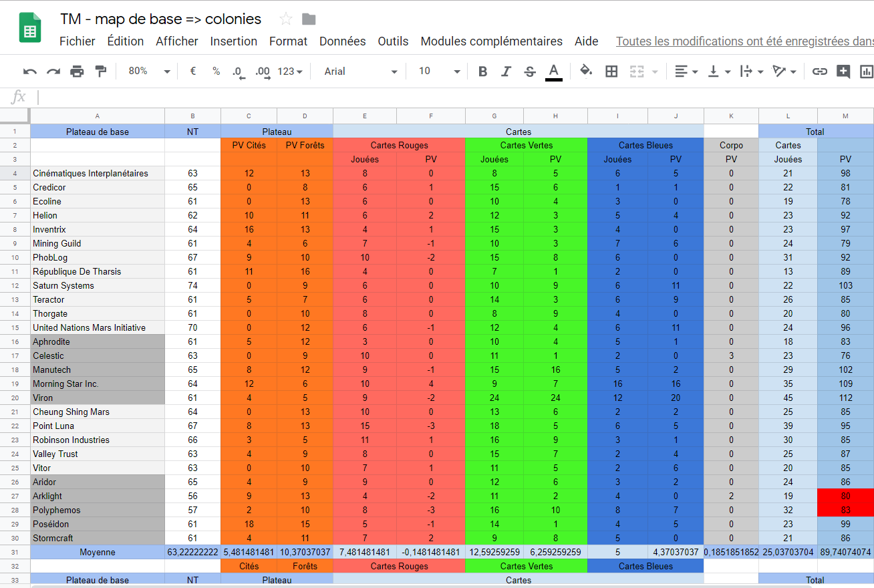Open the text color picker
This screenshot has height=588, width=874.
pos(553,71)
